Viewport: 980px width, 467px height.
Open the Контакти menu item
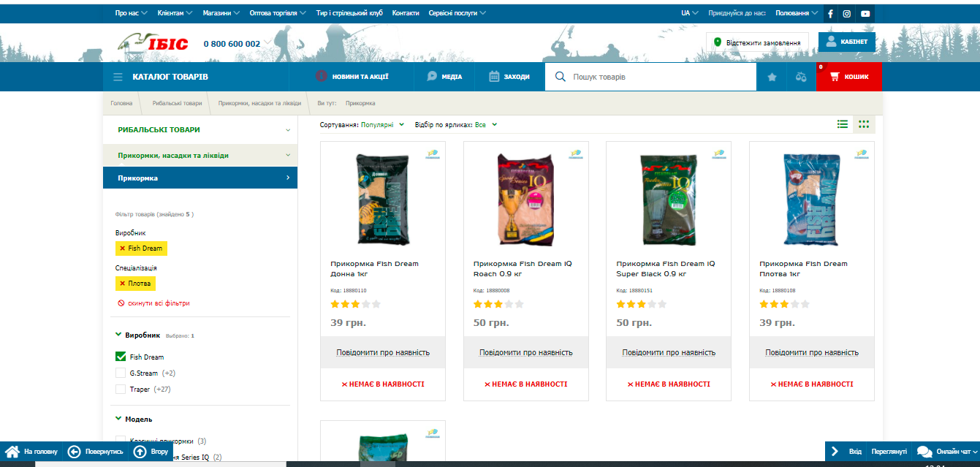pos(406,13)
